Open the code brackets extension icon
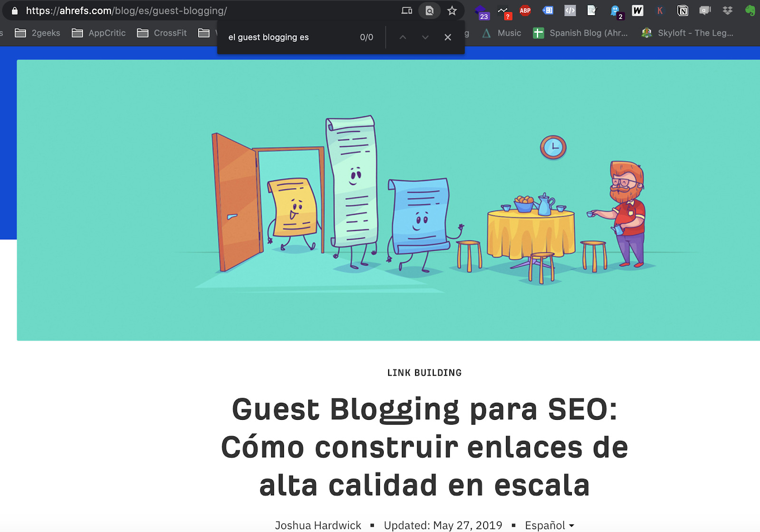This screenshot has width=760, height=532. coord(570,10)
